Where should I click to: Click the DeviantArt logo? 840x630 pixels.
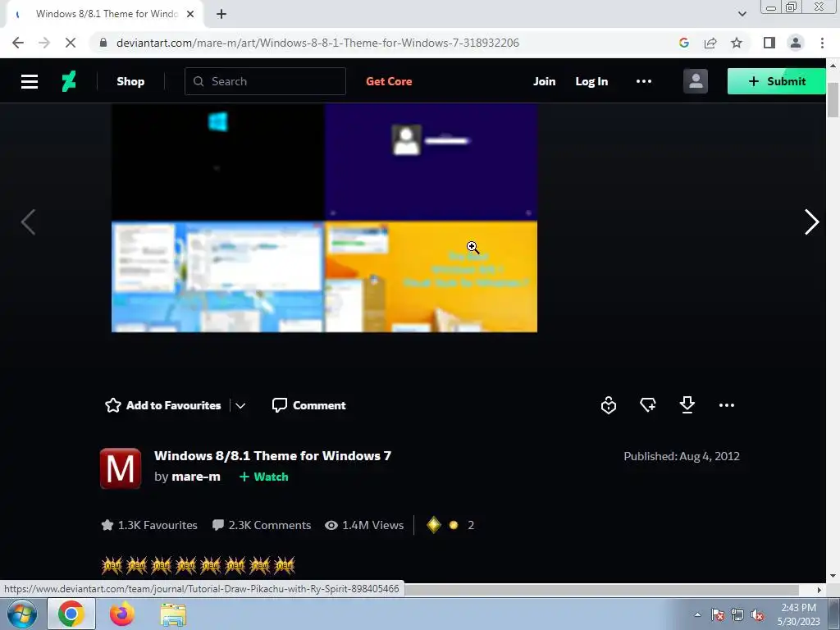pyautogui.click(x=69, y=81)
